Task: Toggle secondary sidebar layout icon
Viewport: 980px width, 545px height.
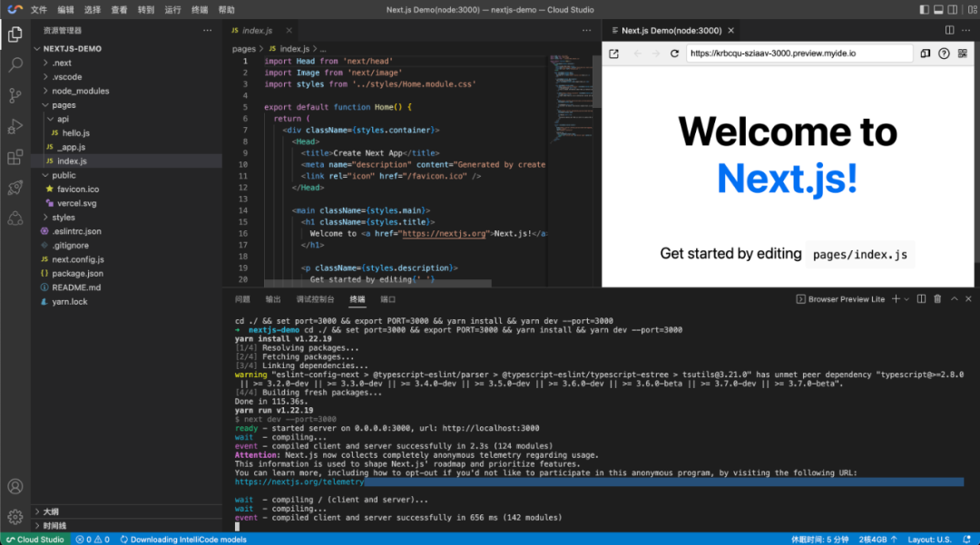Action: click(x=952, y=9)
